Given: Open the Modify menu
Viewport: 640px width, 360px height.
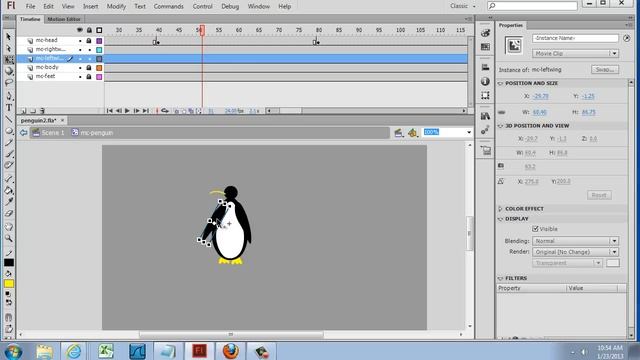Looking at the screenshot, I should pyautogui.click(x=116, y=7).
